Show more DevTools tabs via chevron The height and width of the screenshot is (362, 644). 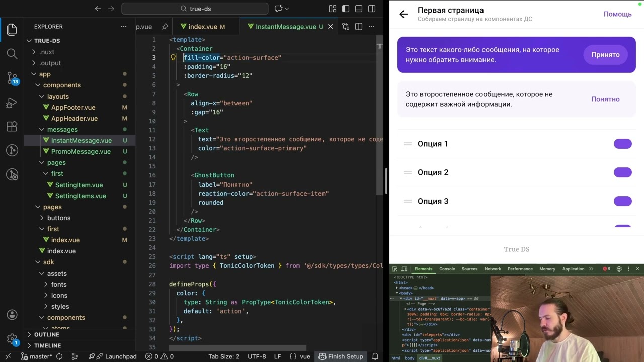coord(591,269)
